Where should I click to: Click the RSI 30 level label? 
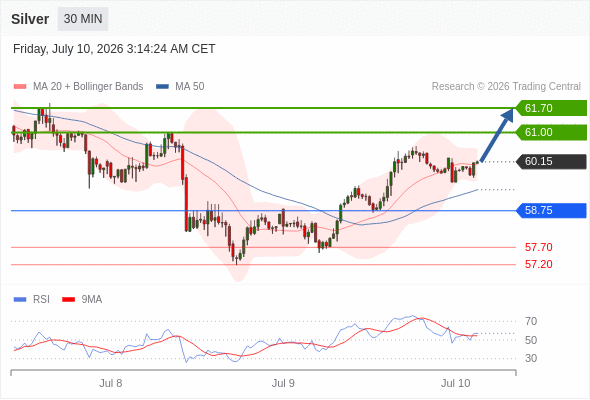coord(531,358)
